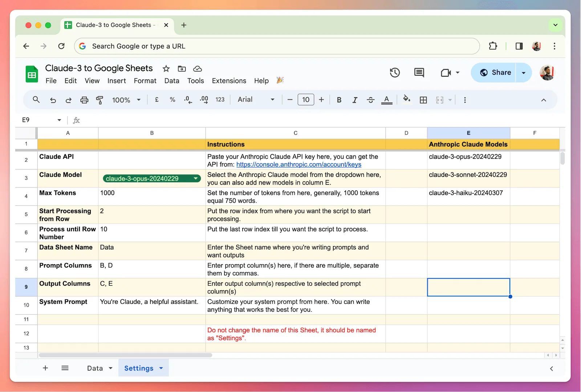Open the Settings sheet tab menu arrow
This screenshot has width=581, height=392.
coord(161,368)
